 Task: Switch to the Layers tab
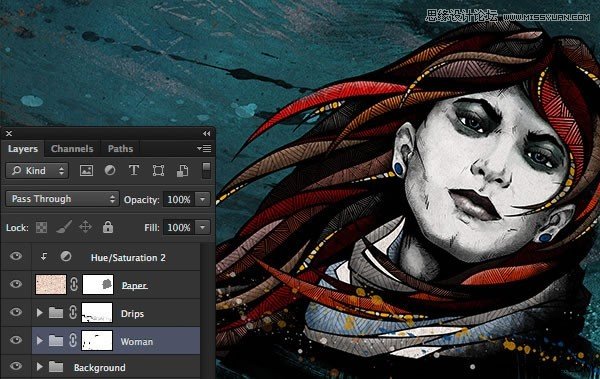[23, 149]
